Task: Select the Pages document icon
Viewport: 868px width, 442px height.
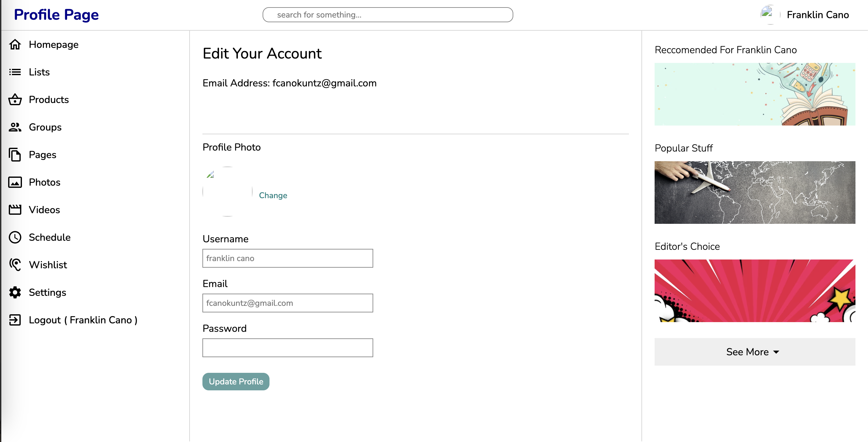Action: pos(15,155)
